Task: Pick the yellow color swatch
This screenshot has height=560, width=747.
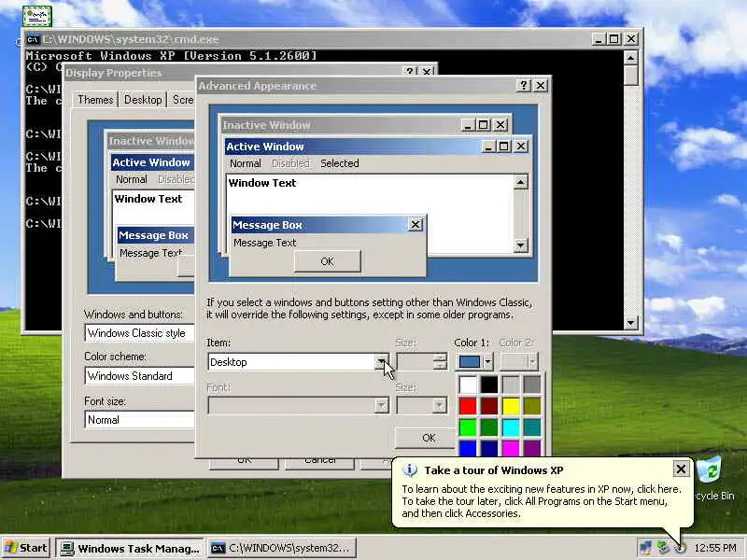Action: click(511, 406)
